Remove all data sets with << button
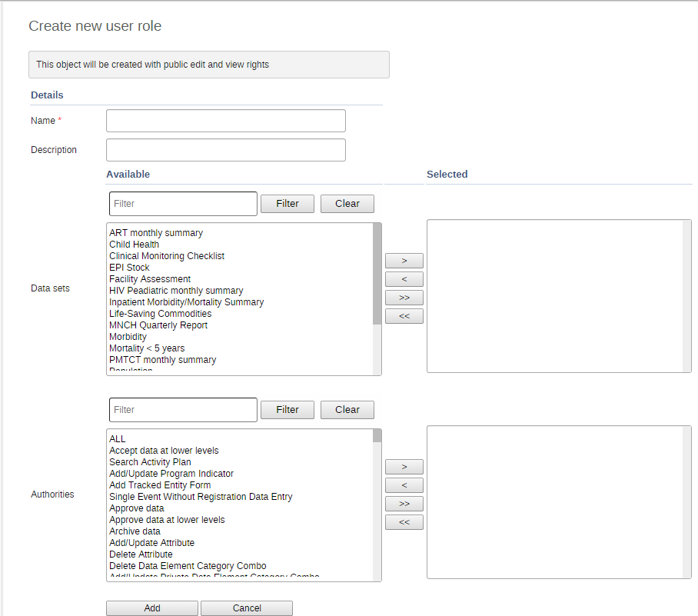The width and height of the screenshot is (698, 616). tap(404, 316)
